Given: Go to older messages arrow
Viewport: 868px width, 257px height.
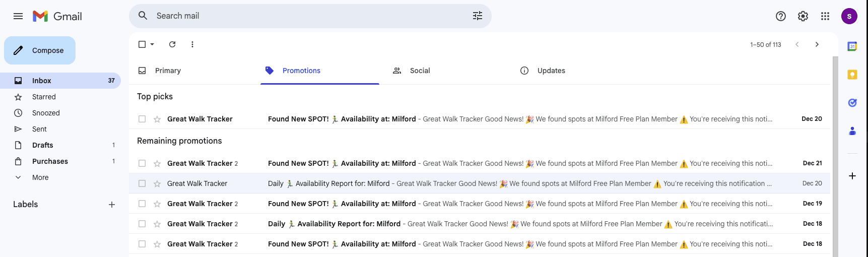Looking at the screenshot, I should (817, 44).
